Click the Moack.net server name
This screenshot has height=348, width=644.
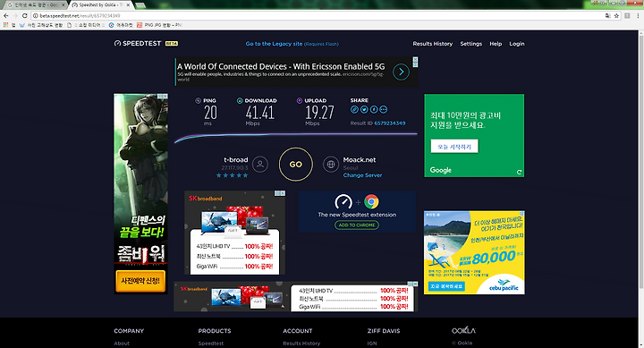coord(360,160)
